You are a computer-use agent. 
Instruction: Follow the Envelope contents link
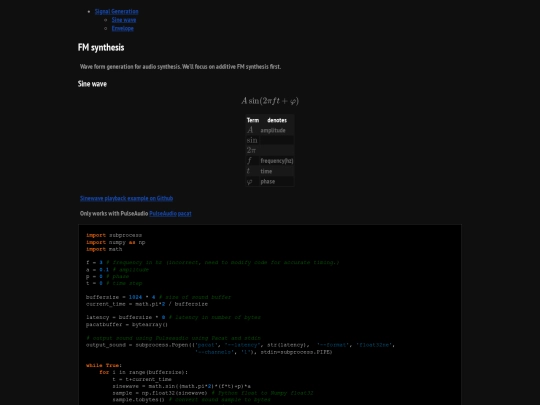(x=123, y=28)
